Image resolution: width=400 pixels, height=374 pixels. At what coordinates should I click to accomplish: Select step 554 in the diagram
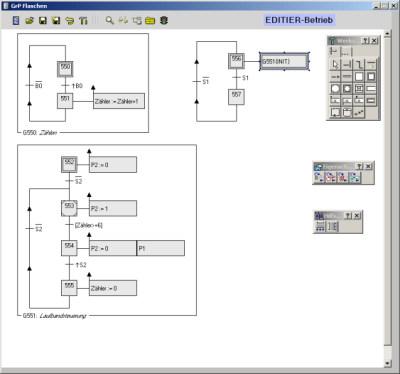(69, 248)
